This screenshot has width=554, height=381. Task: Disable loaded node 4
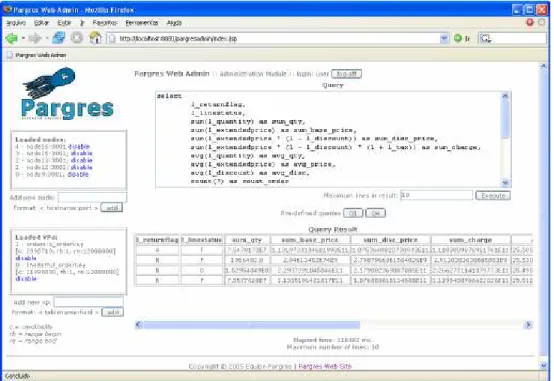tap(79, 146)
